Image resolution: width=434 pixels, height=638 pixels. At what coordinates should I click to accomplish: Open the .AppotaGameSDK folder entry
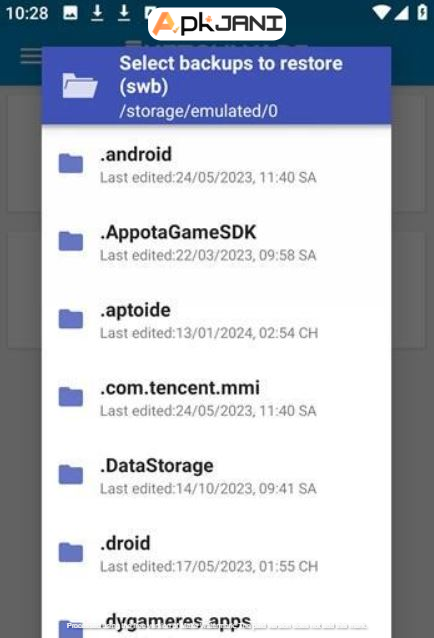(216, 243)
